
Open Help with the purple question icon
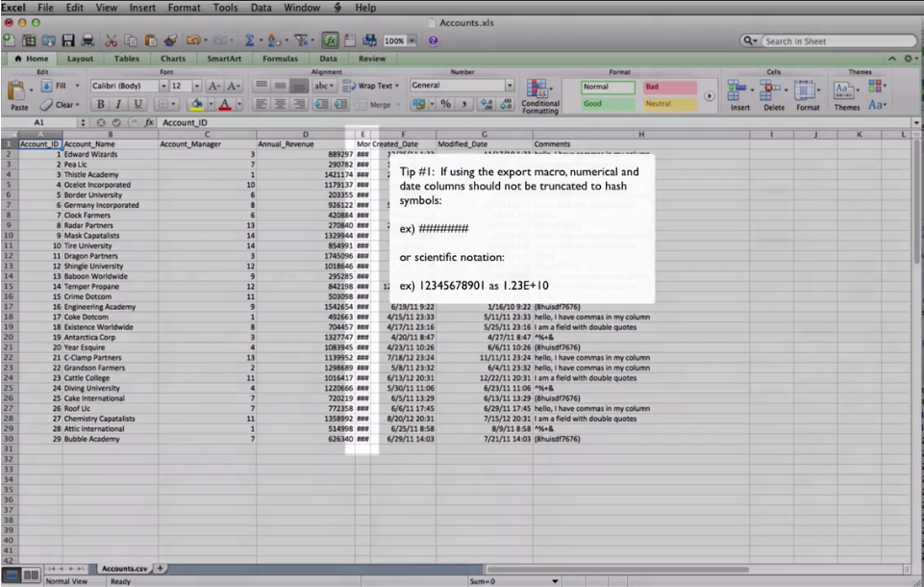[433, 40]
